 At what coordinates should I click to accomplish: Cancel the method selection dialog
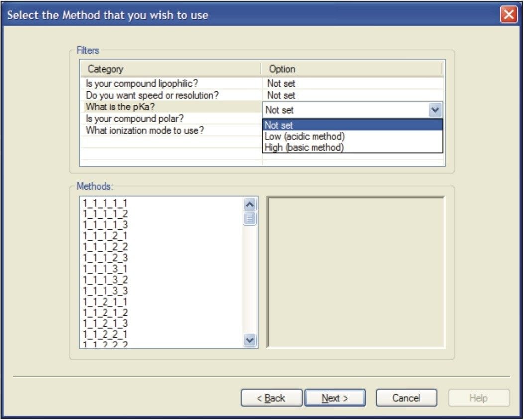406,398
